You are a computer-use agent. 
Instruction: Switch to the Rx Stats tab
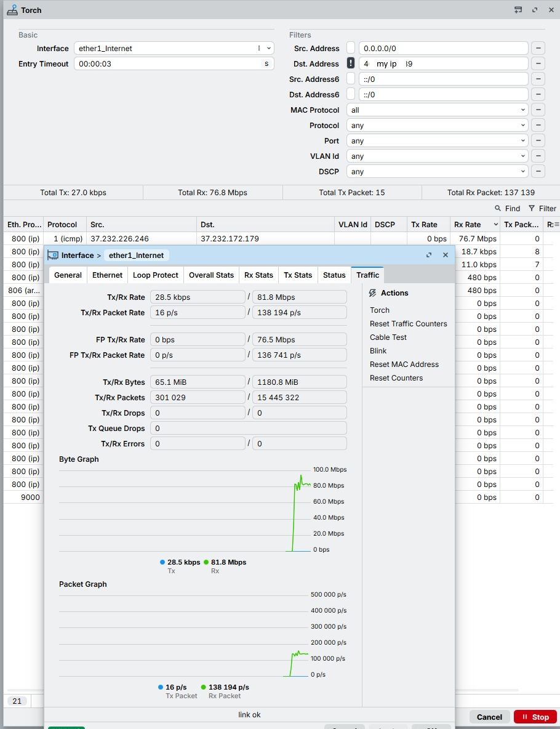[x=259, y=275]
